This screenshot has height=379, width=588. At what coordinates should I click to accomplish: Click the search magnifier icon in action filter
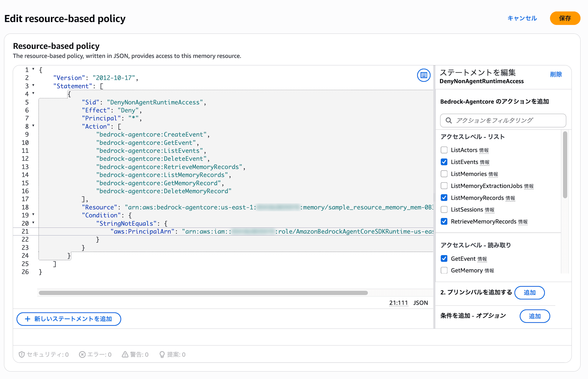(x=449, y=121)
